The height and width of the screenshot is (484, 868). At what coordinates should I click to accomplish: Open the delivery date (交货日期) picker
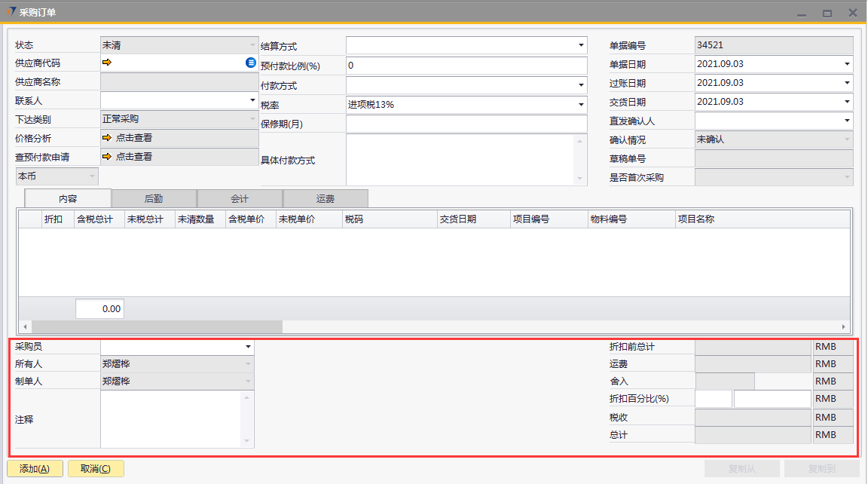coord(847,102)
